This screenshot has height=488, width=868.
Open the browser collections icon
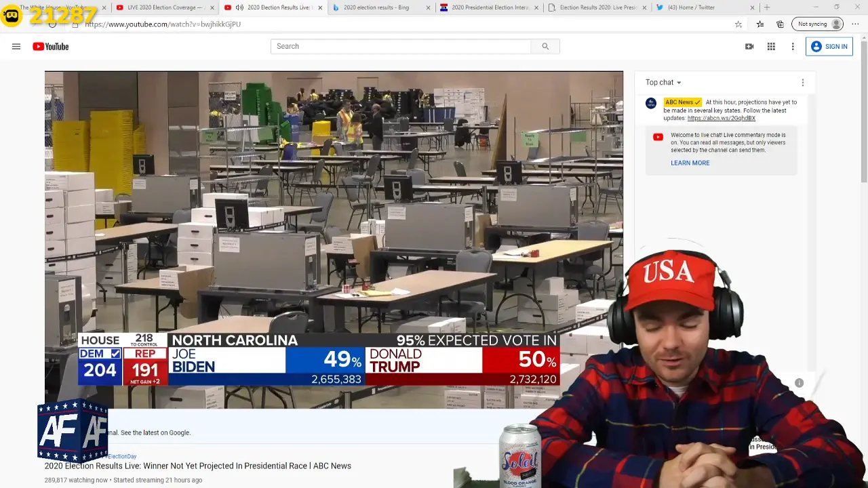click(780, 24)
